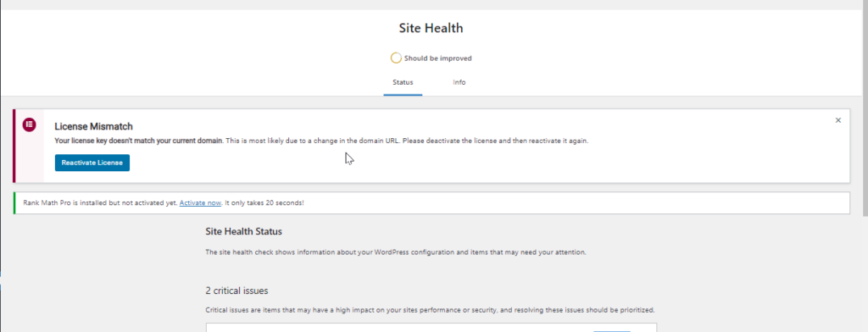The image size is (868, 332).
Task: Click the bold license key mismatch sentence
Action: [139, 141]
